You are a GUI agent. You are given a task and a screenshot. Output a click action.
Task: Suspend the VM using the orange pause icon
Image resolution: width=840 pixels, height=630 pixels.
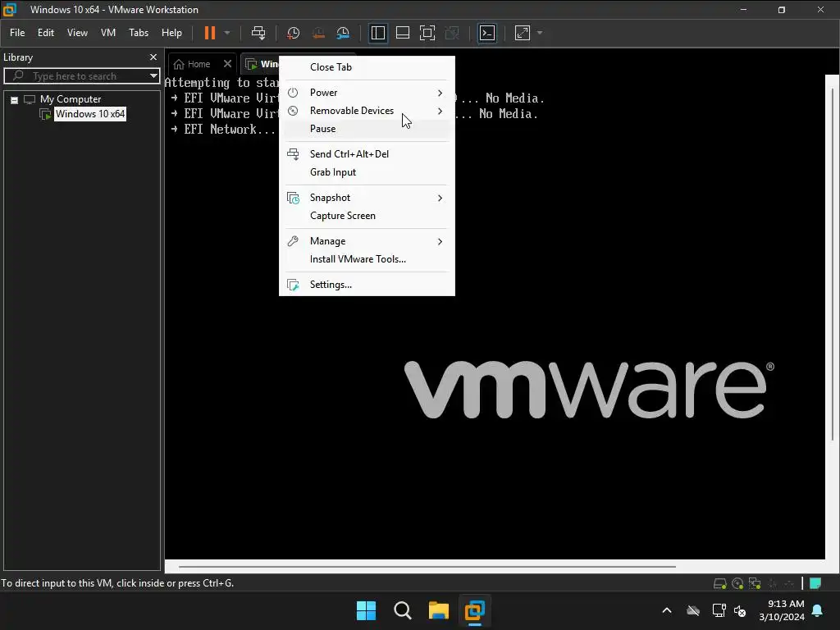[209, 33]
